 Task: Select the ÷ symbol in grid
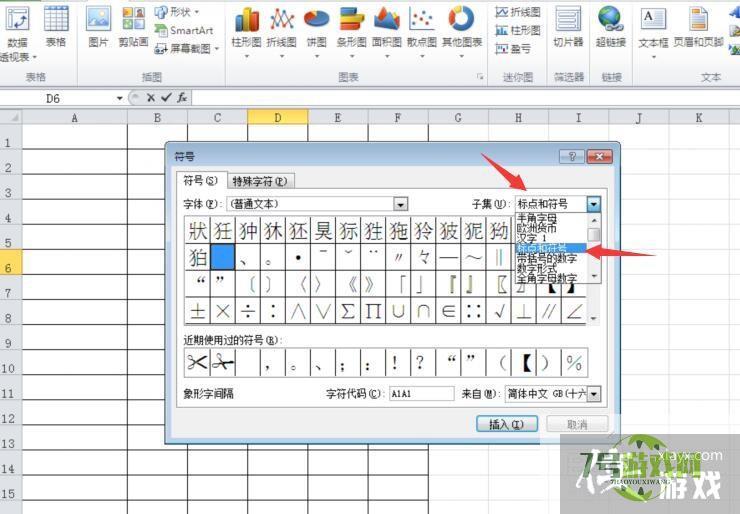[x=248, y=311]
